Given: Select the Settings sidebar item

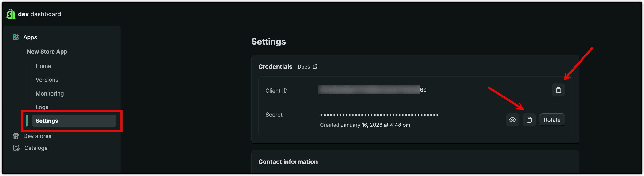Looking at the screenshot, I should 74,121.
